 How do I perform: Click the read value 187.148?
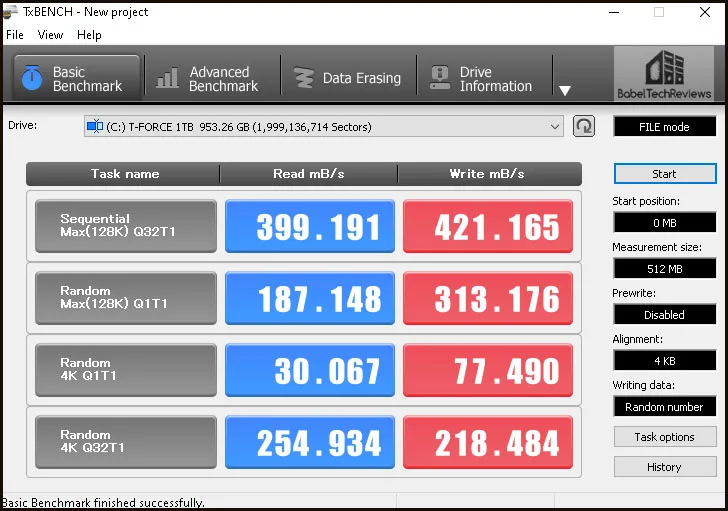[310, 298]
